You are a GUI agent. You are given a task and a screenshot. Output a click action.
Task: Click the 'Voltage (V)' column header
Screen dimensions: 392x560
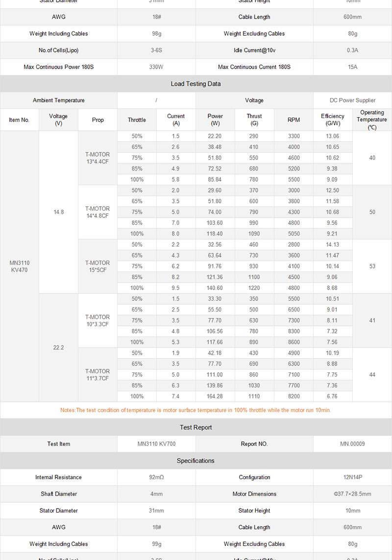click(x=59, y=120)
